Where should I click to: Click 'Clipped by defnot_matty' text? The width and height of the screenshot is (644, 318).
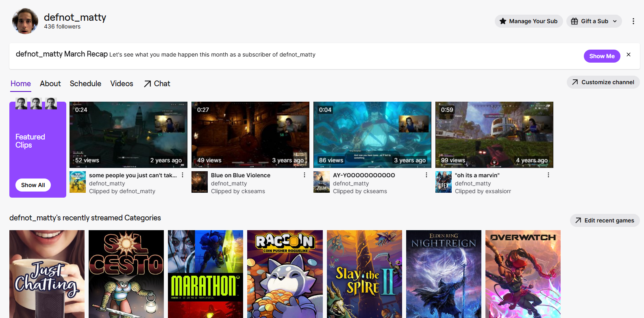click(122, 191)
